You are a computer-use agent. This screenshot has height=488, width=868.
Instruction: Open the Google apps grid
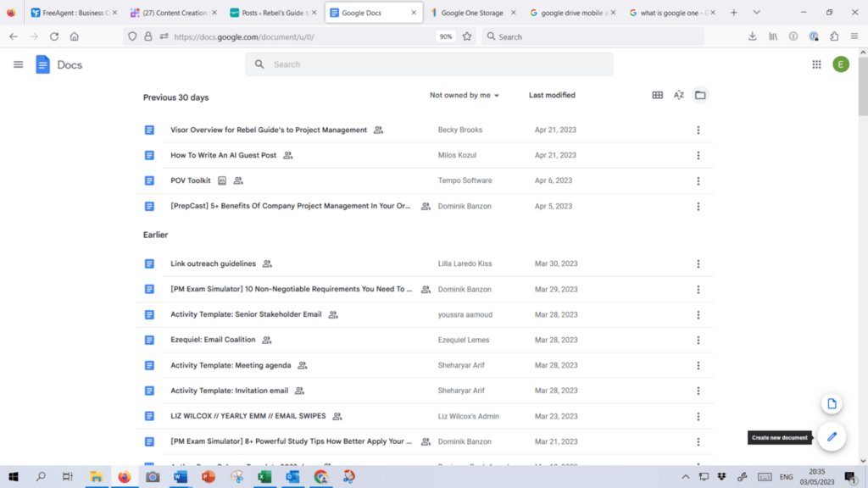tap(816, 64)
